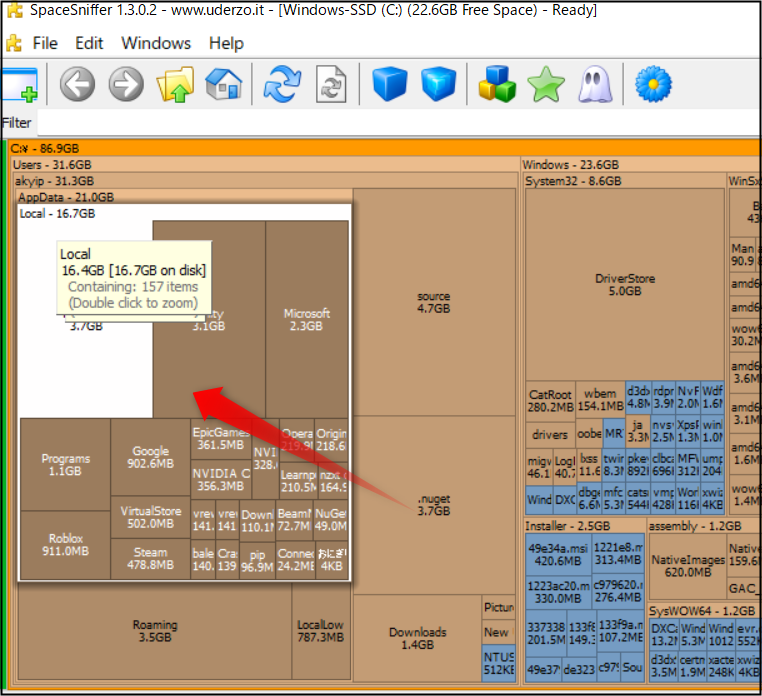Click the Steam 478.8MB block
This screenshot has height=696, width=762.
150,558
